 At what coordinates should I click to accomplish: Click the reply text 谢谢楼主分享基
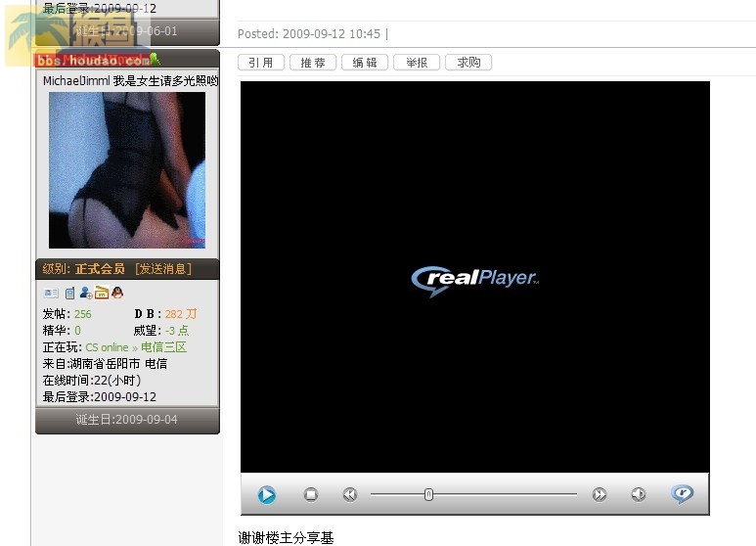point(286,537)
